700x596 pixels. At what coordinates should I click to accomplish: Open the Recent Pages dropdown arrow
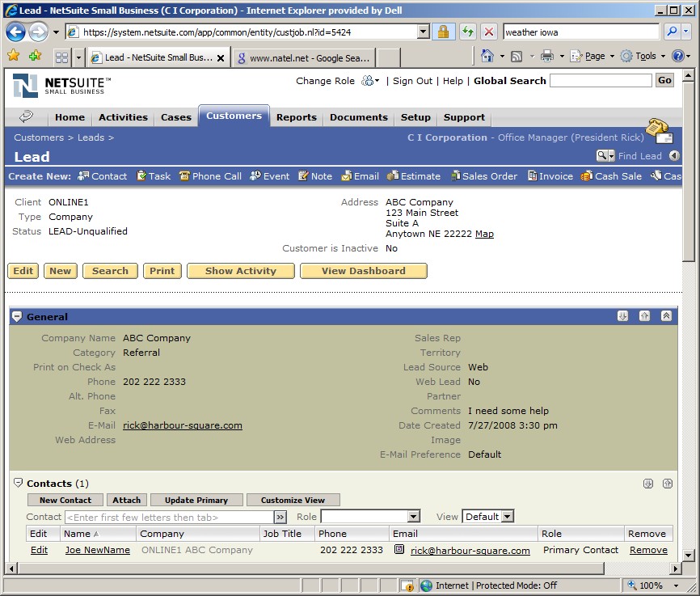(56, 32)
